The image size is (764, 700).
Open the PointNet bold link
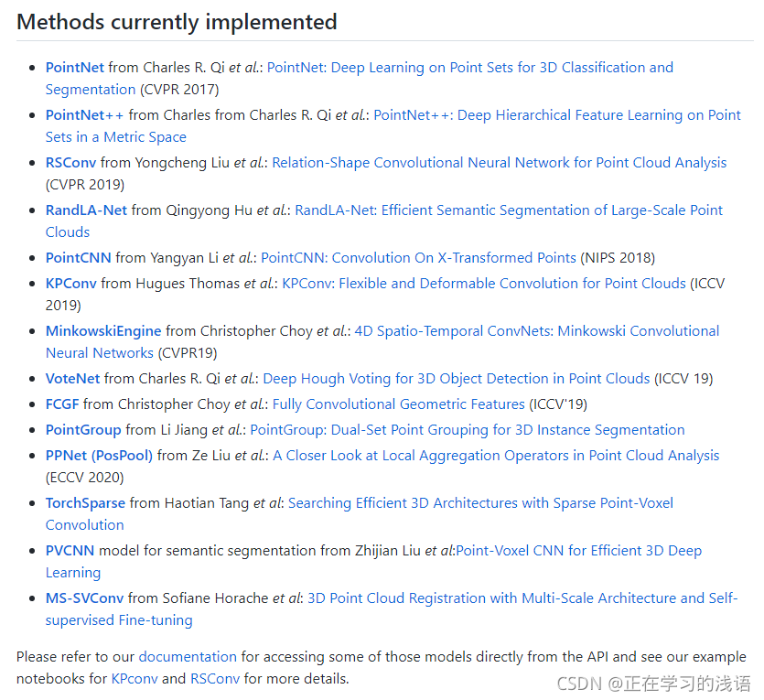tap(74, 67)
